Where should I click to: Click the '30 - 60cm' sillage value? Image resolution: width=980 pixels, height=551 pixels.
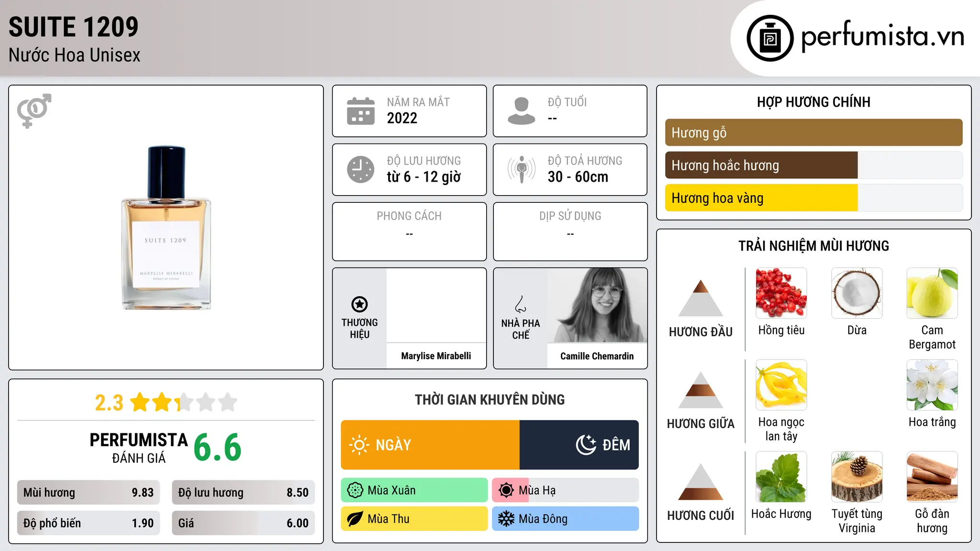pyautogui.click(x=578, y=177)
